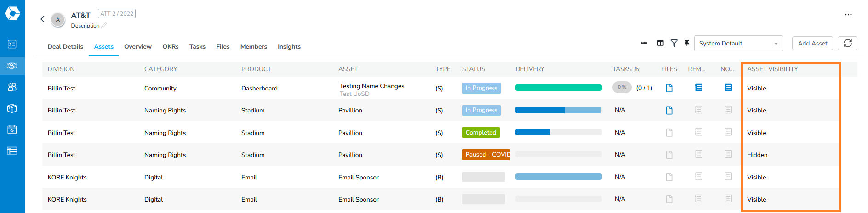
Task: Click the pin icon in grid toolbar
Action: click(687, 43)
